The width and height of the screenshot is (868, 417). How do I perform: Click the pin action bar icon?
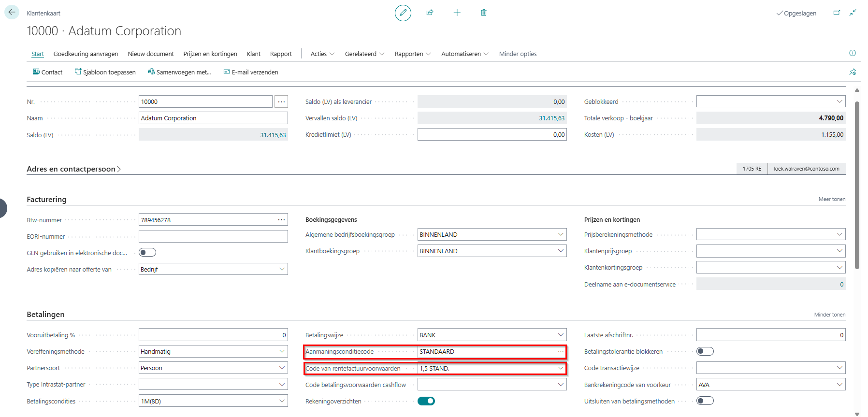coord(853,72)
